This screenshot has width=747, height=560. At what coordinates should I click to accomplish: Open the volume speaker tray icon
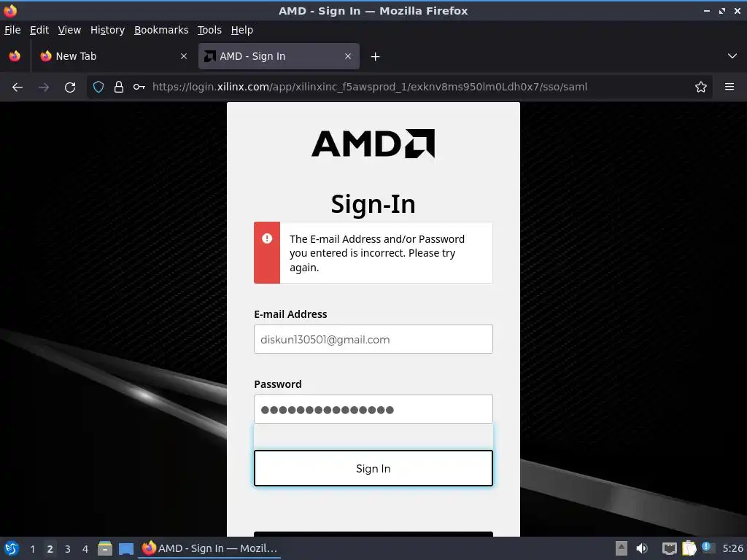click(642, 548)
